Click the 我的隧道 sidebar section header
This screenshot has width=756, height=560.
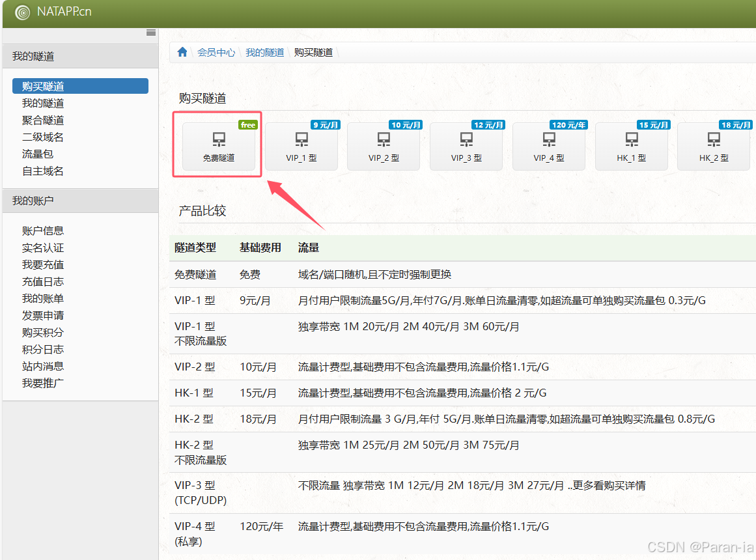click(x=80, y=57)
